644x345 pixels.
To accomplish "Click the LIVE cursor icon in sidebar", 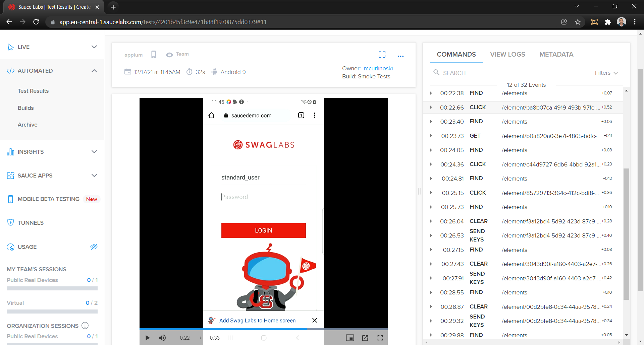I will (x=10, y=47).
